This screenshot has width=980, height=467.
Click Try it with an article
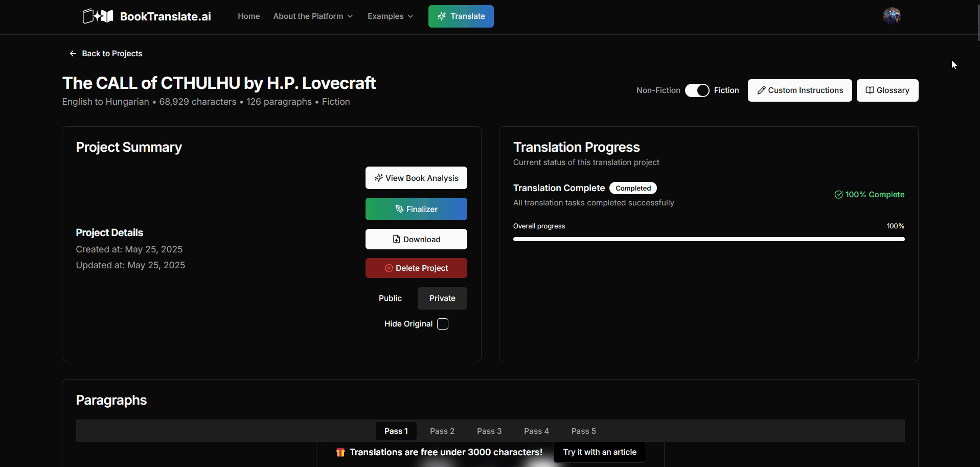click(x=600, y=452)
